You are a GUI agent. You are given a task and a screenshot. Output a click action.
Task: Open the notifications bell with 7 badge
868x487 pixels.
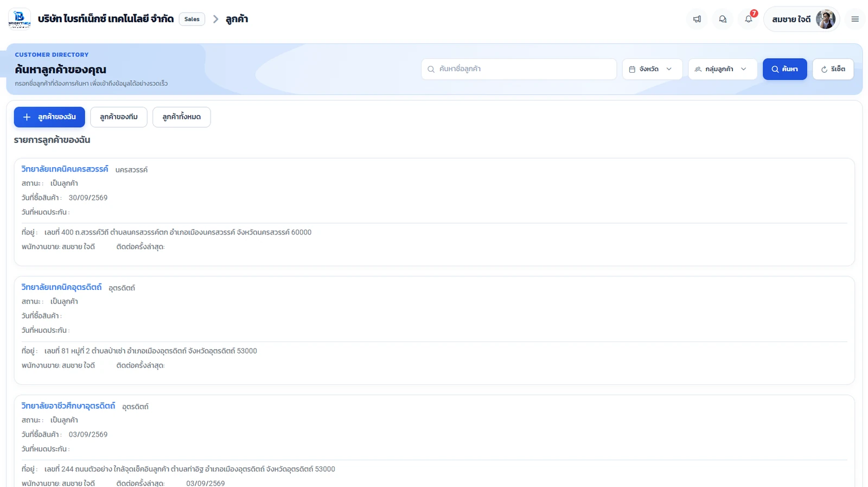click(x=749, y=19)
